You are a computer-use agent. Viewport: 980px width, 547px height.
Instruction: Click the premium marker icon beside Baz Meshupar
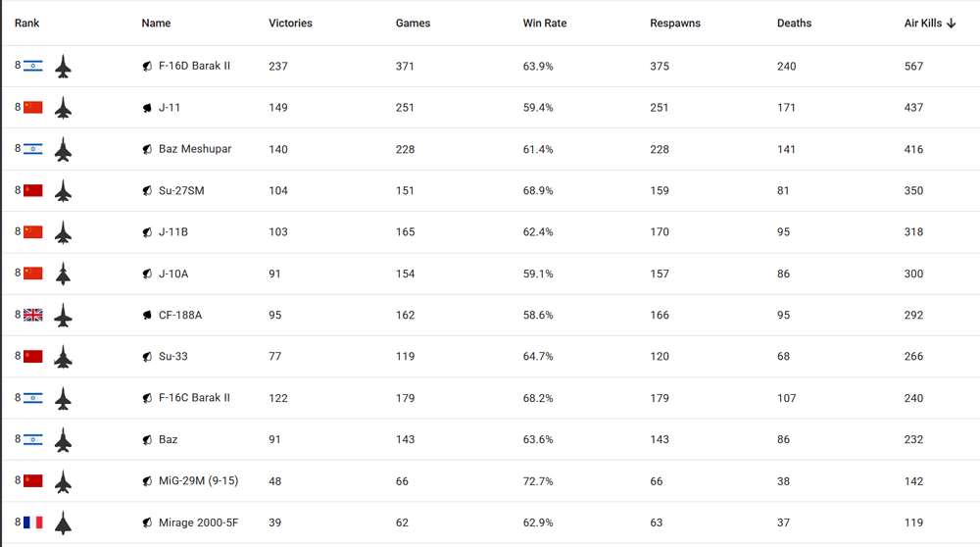pos(147,149)
